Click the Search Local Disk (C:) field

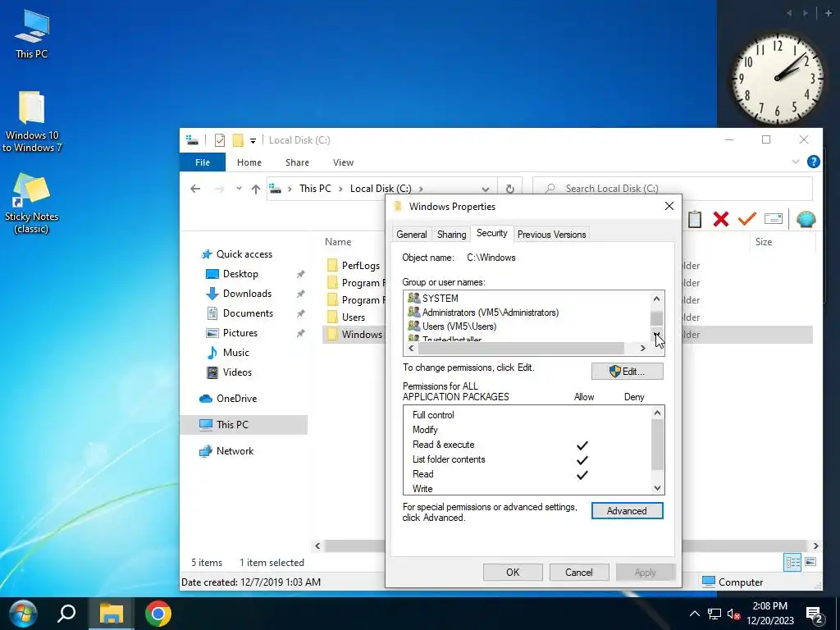(x=673, y=189)
